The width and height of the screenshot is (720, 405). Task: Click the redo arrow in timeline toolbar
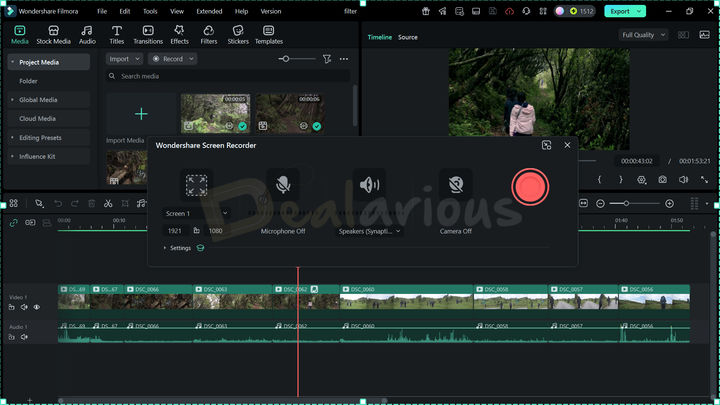tap(74, 203)
